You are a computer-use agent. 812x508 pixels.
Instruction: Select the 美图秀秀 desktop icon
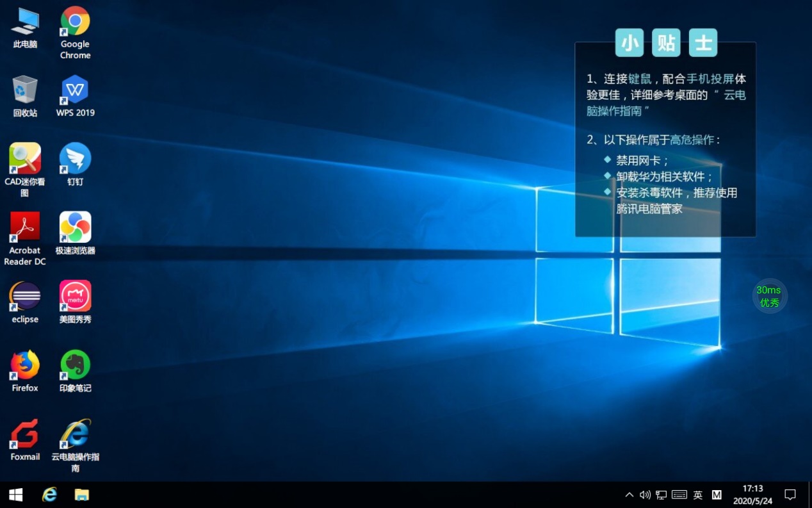[75, 297]
